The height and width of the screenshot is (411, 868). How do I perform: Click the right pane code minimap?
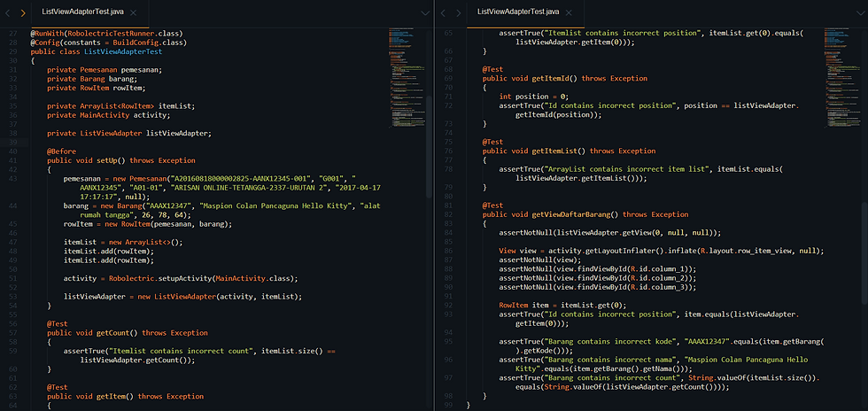[841, 78]
